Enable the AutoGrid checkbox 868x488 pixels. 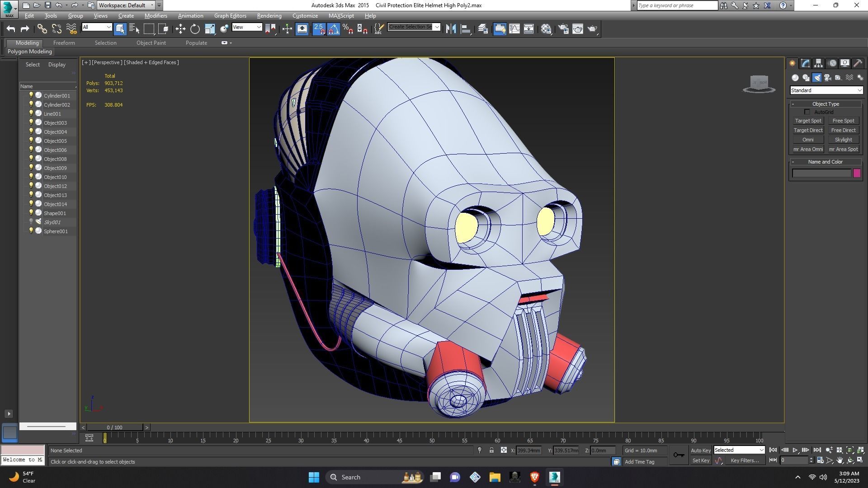807,112
